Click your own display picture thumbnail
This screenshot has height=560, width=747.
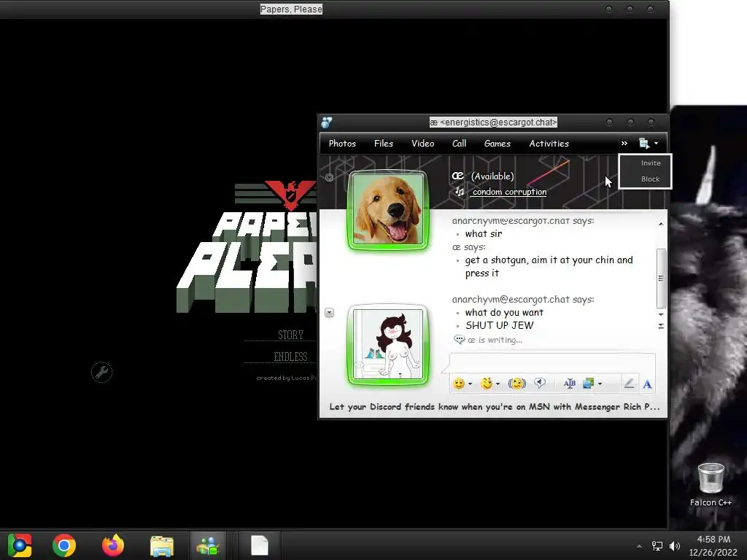[x=388, y=344]
